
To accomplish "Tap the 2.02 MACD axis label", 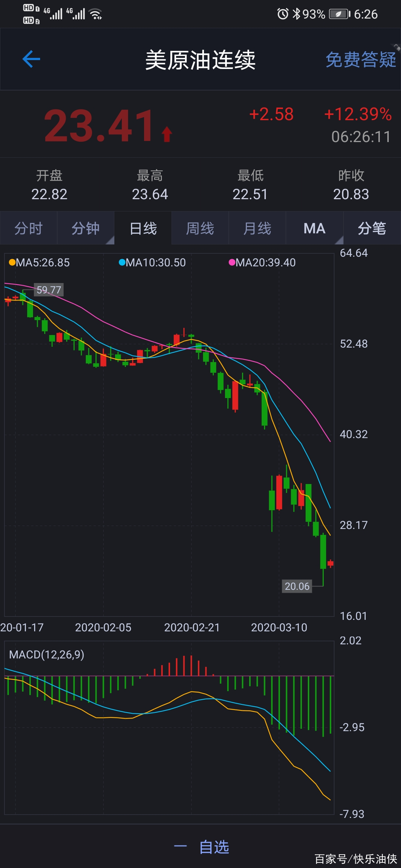I will click(351, 641).
